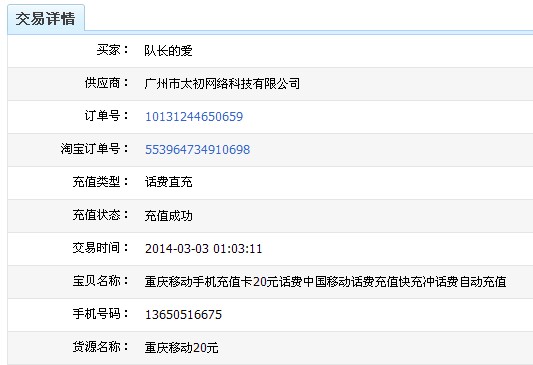
Task: Click the 交易时间： label
Action: [x=101, y=248]
